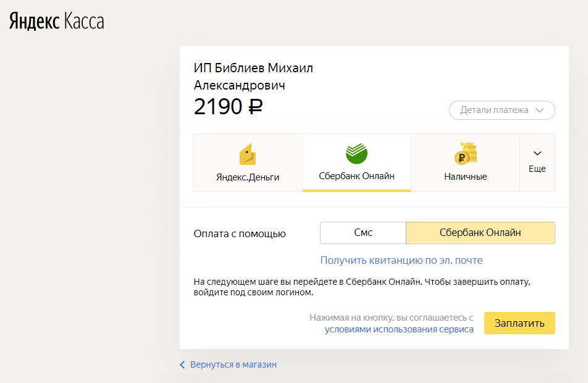
Task: Click the merchant name ИП Библиев Михаил
Action: click(x=253, y=69)
